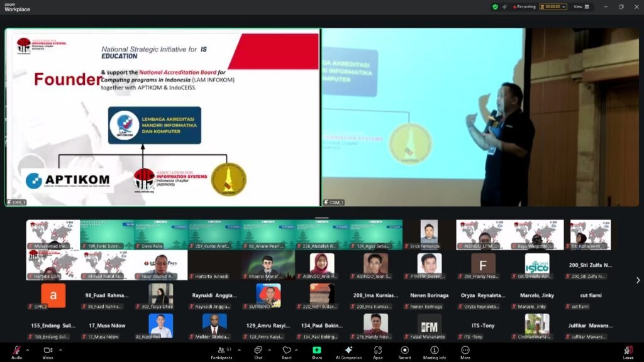This screenshot has height=362, width=644.
Task: Select the ISICO logo participant tile
Action: (x=537, y=265)
